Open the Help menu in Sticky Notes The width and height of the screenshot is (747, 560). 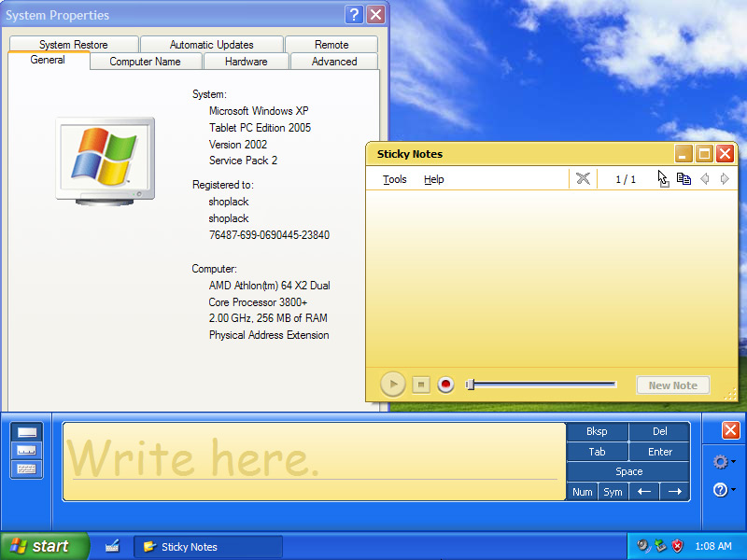433,179
